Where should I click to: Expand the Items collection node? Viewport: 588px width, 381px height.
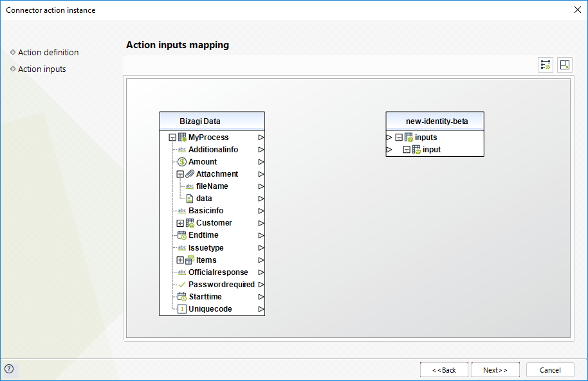(180, 260)
